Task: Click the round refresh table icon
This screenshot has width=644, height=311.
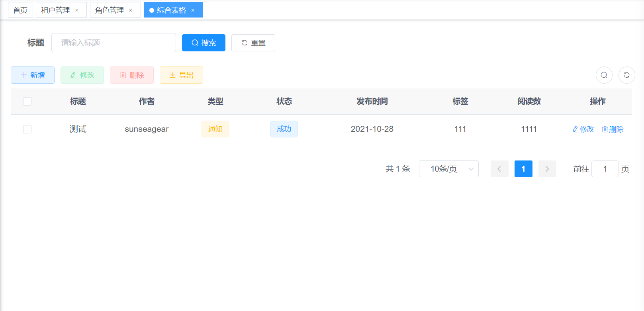Action: 626,75
